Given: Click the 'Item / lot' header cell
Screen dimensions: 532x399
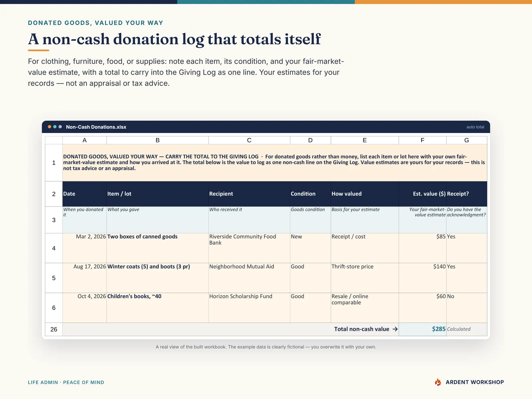Looking at the screenshot, I should click(158, 194).
